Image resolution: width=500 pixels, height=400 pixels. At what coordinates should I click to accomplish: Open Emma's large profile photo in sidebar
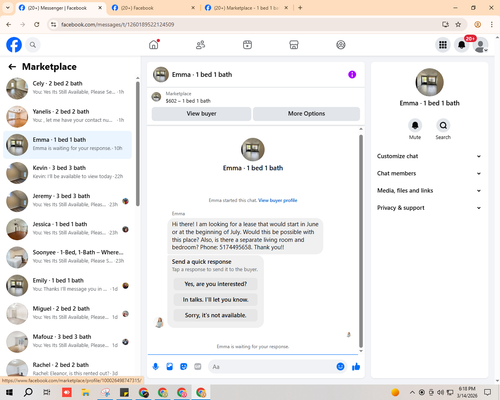429,82
